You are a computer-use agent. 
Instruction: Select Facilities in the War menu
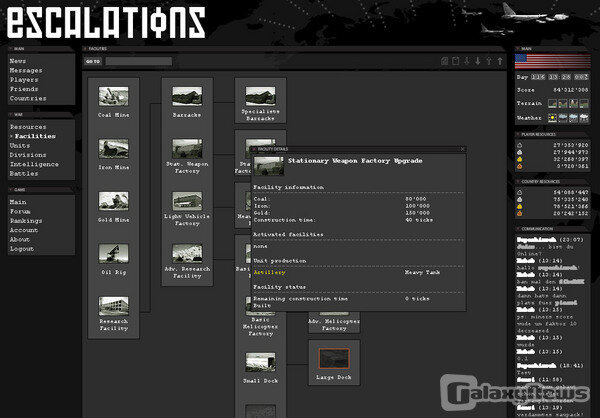point(35,136)
